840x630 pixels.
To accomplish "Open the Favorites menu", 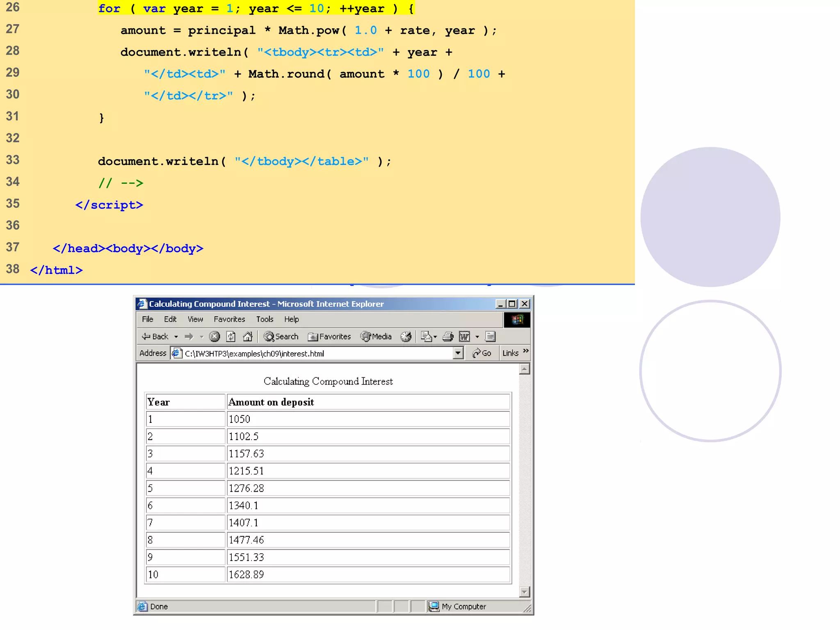I will click(x=229, y=319).
